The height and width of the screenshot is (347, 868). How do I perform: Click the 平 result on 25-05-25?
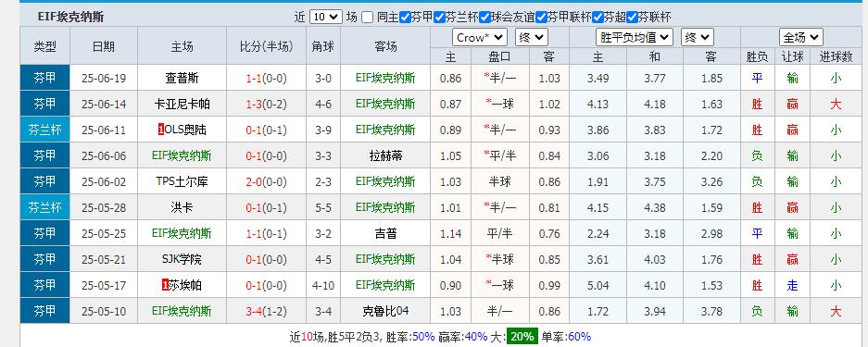(757, 234)
